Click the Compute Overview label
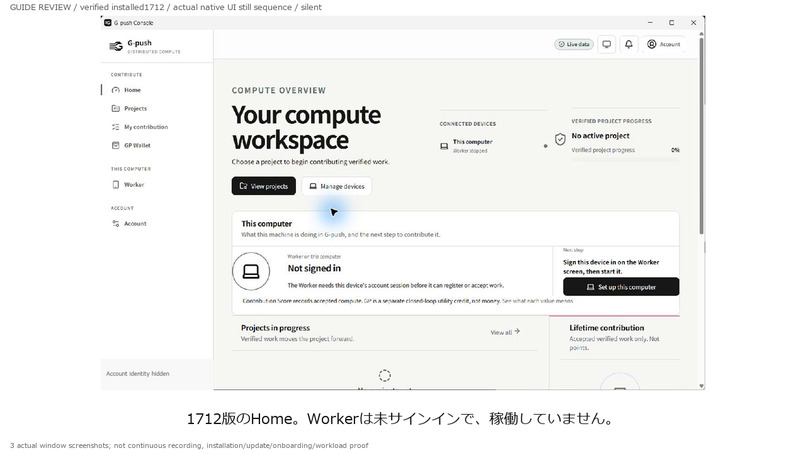 click(279, 90)
